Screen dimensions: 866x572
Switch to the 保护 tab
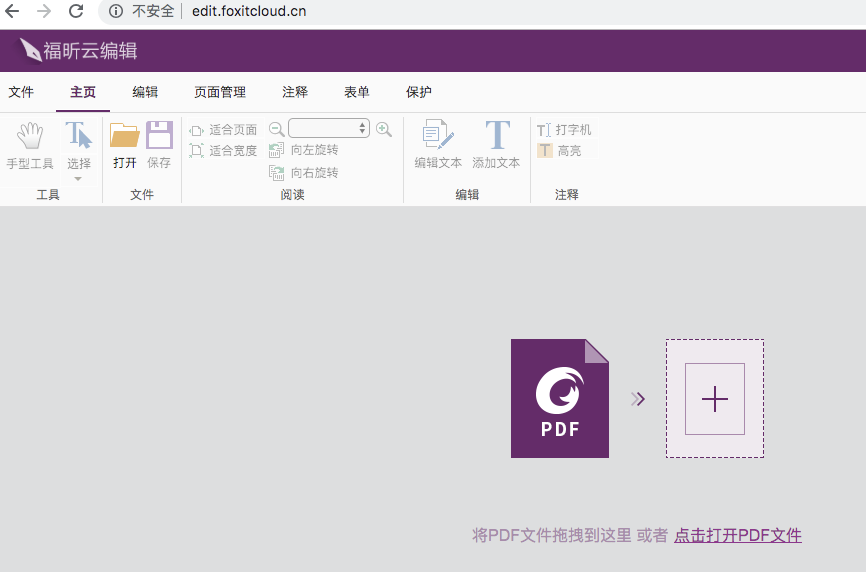(419, 92)
